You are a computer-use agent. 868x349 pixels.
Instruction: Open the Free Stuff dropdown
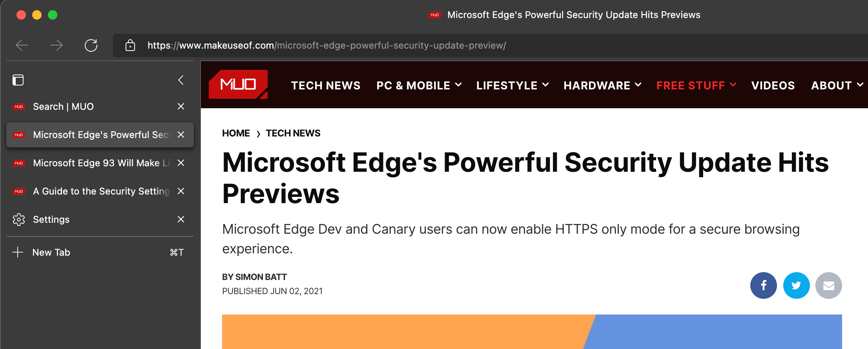pos(696,85)
